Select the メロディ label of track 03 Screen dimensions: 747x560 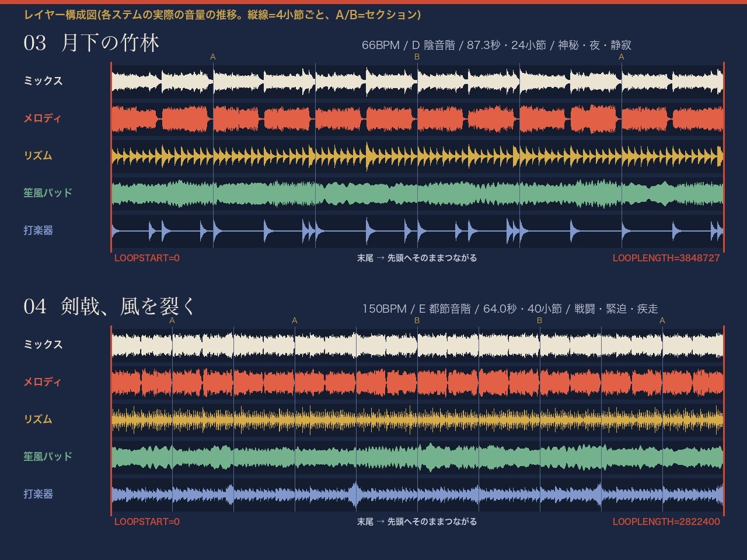tap(43, 118)
